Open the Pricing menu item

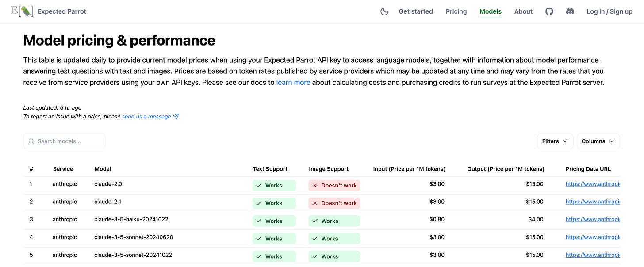pos(456,11)
